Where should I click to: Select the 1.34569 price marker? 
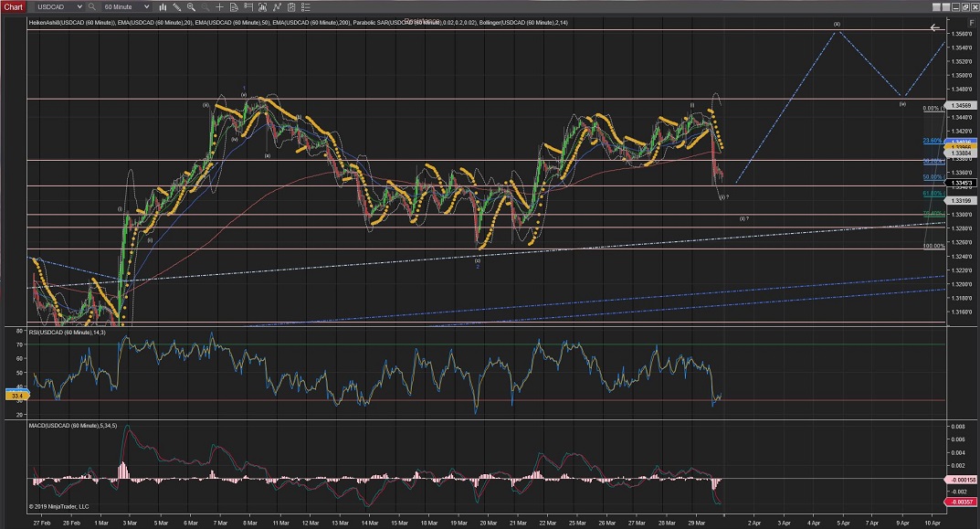click(x=961, y=106)
